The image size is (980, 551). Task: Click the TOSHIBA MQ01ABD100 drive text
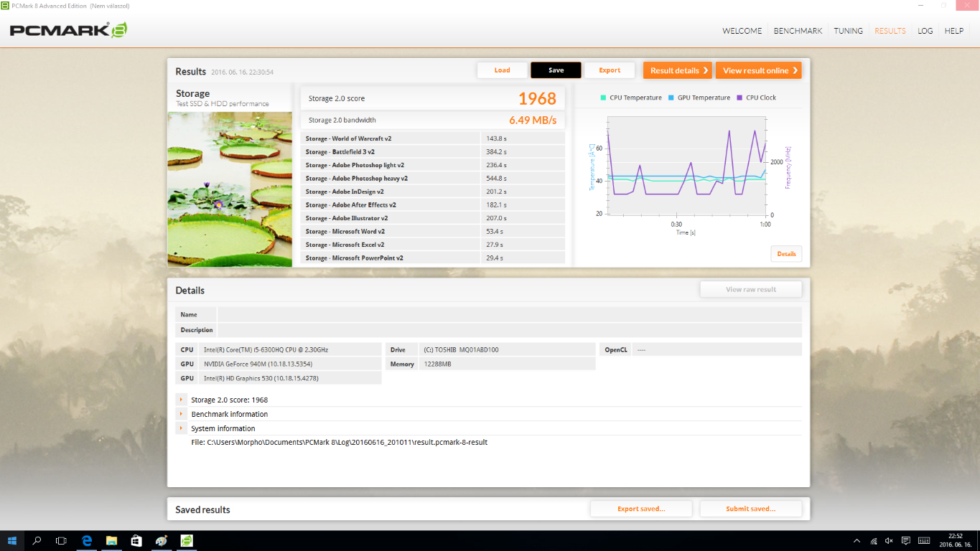coord(461,349)
